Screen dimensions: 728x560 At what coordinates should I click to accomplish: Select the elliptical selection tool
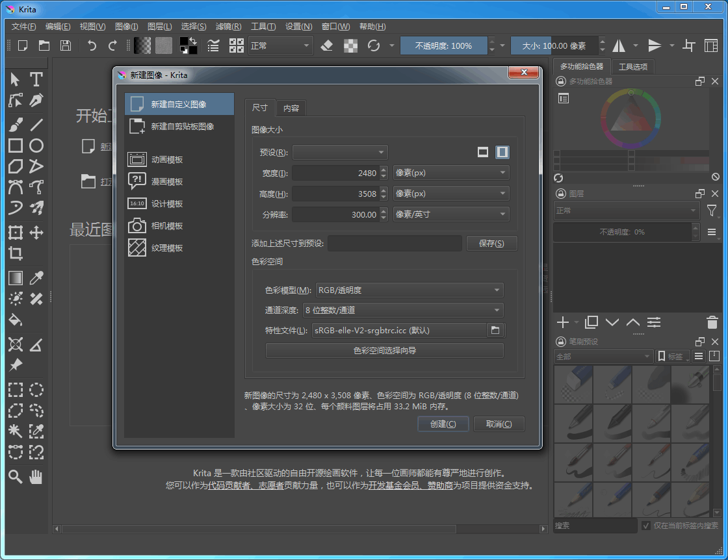point(36,390)
